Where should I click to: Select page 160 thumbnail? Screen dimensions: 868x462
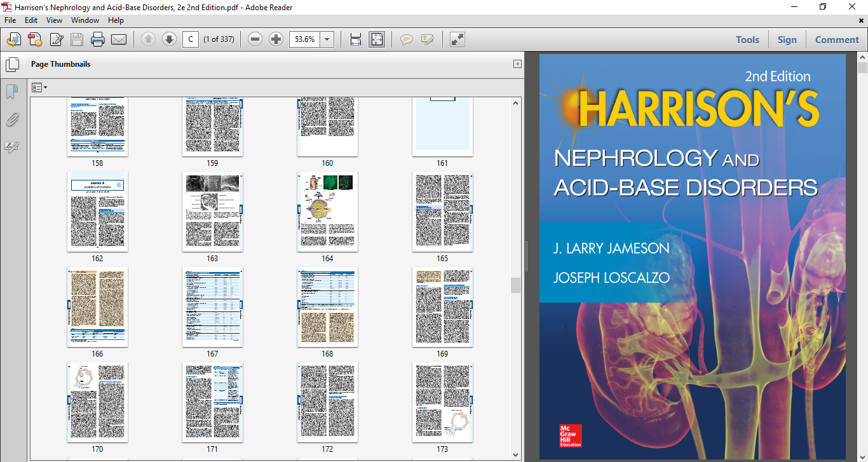327,127
